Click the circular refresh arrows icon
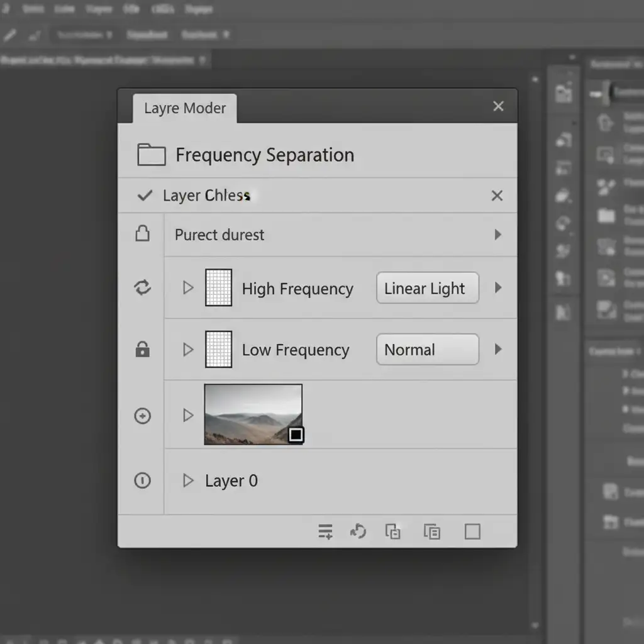 click(x=143, y=288)
